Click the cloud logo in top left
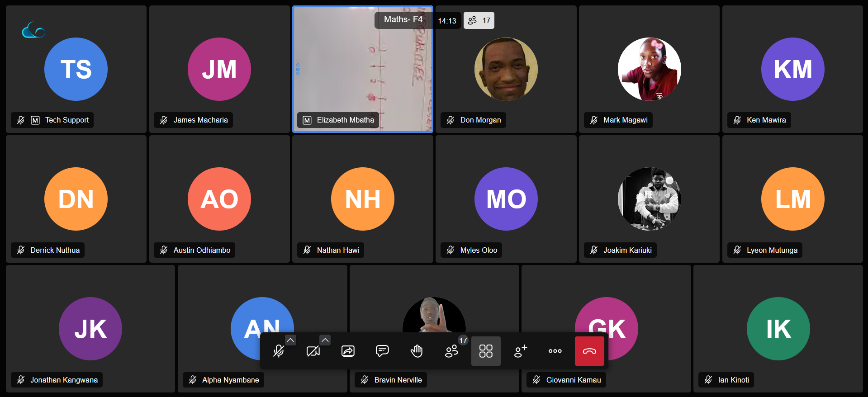This screenshot has height=397, width=868. [33, 30]
